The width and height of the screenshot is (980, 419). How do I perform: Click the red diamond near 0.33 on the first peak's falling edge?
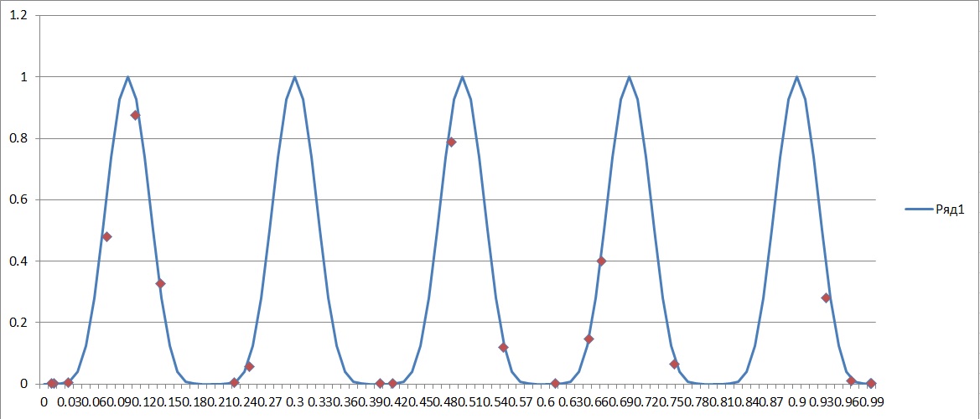(160, 283)
